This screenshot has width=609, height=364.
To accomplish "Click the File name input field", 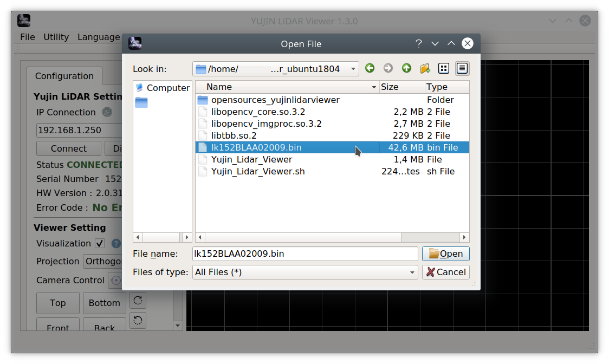I will pyautogui.click(x=305, y=253).
